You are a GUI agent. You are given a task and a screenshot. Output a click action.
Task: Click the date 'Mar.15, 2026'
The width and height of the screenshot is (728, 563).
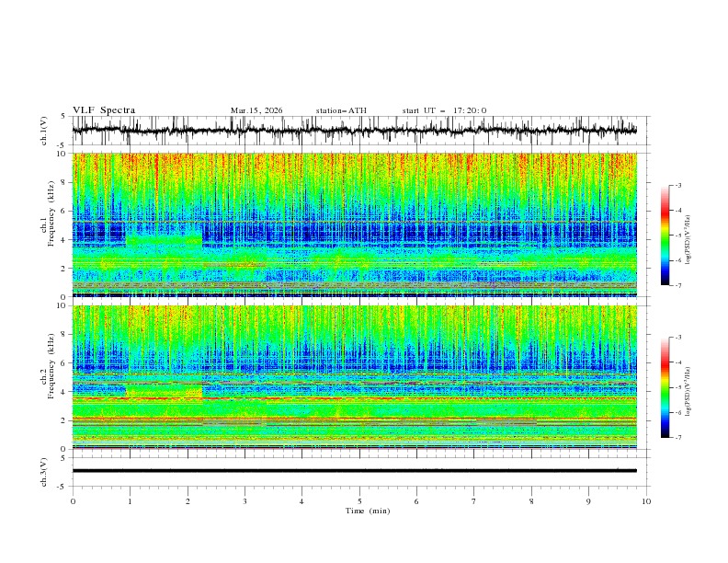pos(256,110)
